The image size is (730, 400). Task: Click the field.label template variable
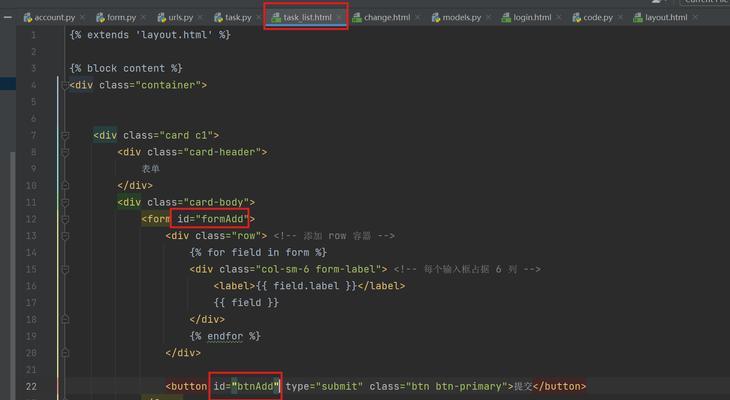(x=306, y=286)
